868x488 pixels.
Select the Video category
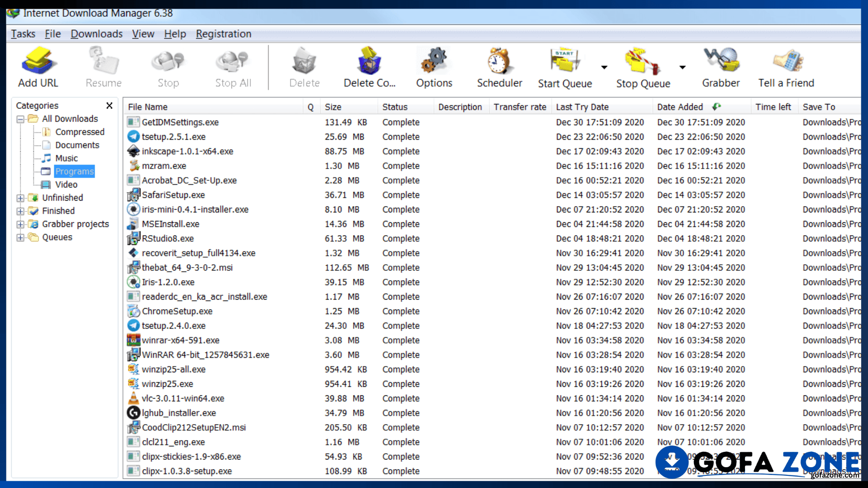click(x=66, y=184)
